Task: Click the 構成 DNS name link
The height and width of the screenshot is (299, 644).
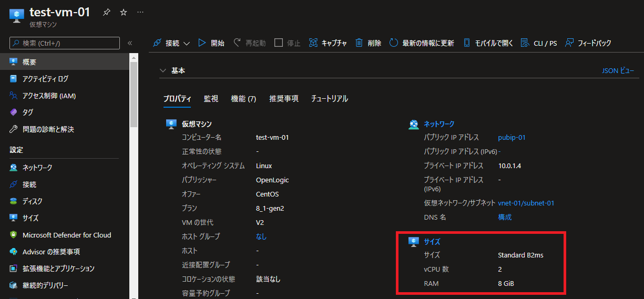Action: (505, 217)
